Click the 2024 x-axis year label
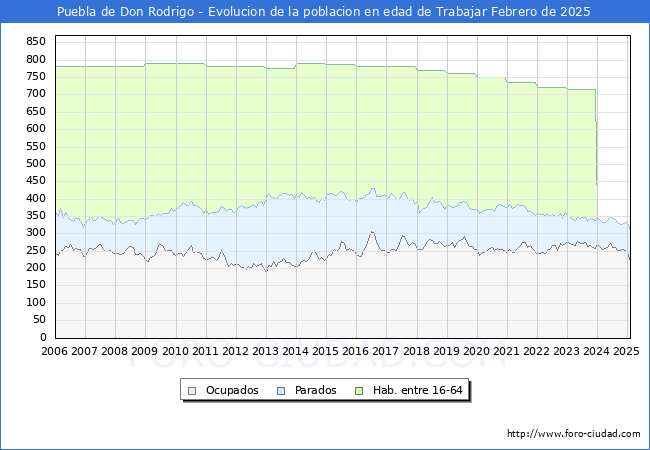Image resolution: width=650 pixels, height=450 pixels. pyautogui.click(x=597, y=351)
